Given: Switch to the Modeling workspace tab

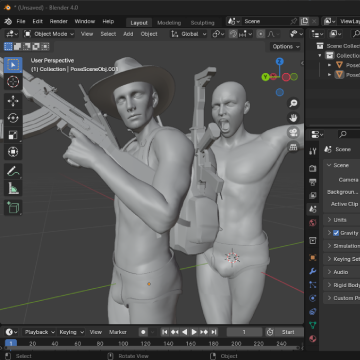Looking at the screenshot, I should tap(169, 23).
